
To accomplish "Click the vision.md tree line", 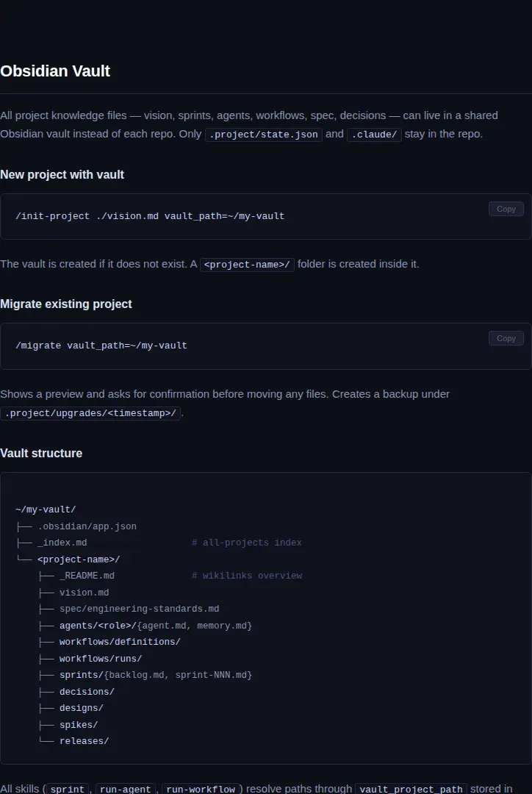I will 84,593.
